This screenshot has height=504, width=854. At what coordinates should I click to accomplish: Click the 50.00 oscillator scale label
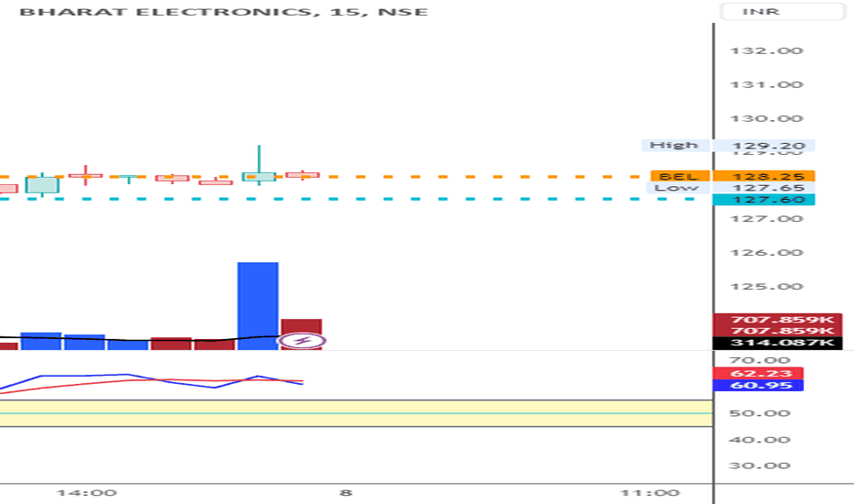760,413
